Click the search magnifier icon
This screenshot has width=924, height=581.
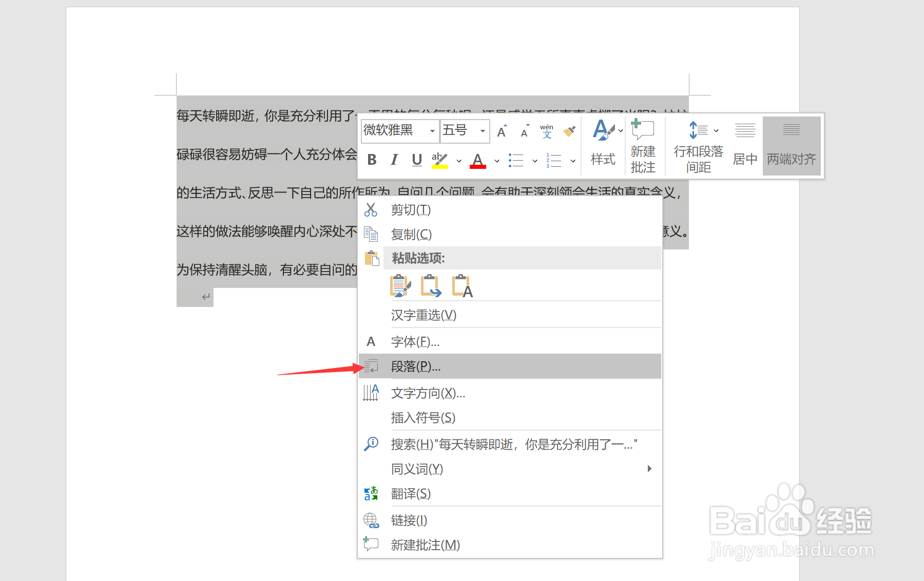click(x=371, y=444)
